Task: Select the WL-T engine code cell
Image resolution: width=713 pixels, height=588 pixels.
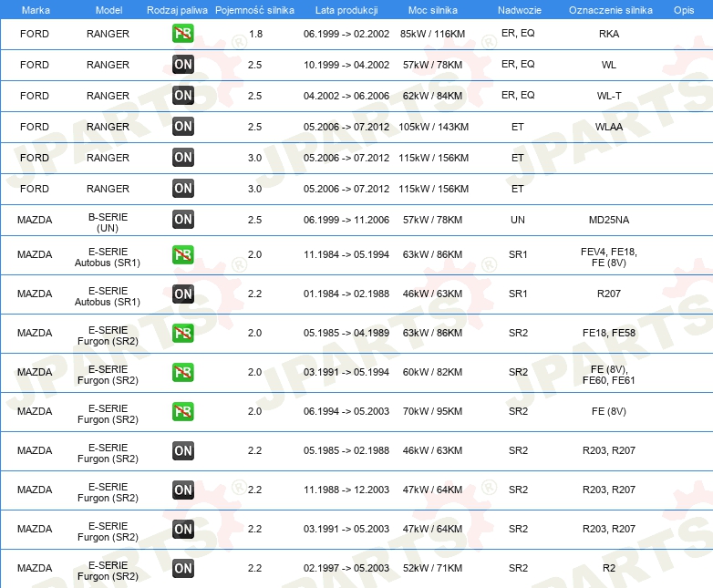Action: (609, 96)
